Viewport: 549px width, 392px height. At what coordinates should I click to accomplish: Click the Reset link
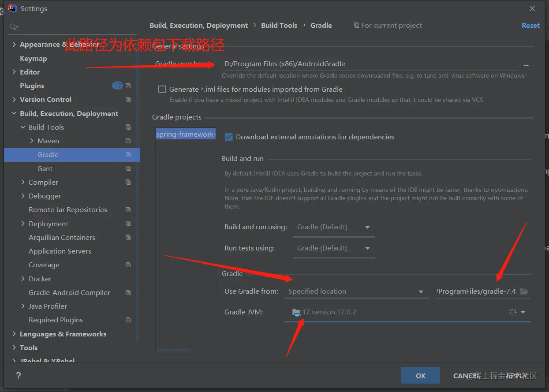coord(530,26)
